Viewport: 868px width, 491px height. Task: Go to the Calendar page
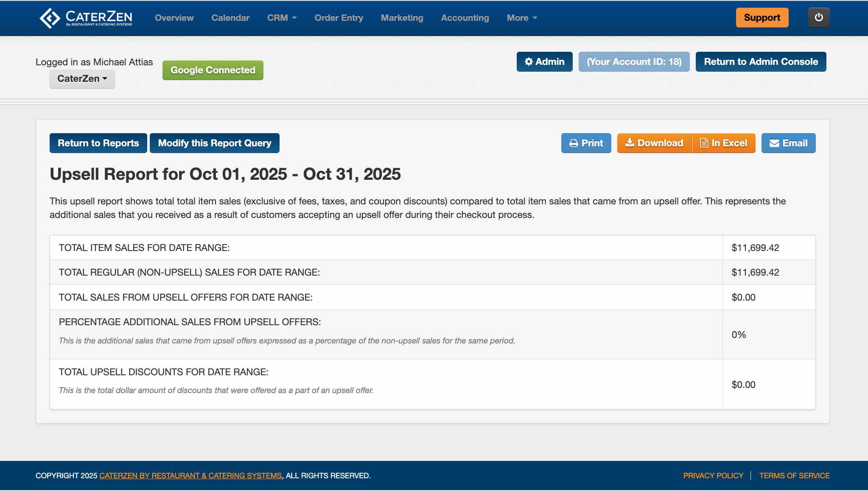(230, 18)
